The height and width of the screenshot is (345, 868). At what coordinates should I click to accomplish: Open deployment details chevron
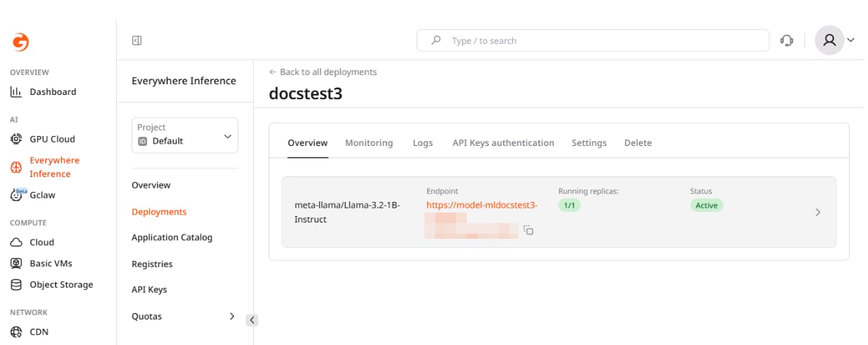(818, 212)
